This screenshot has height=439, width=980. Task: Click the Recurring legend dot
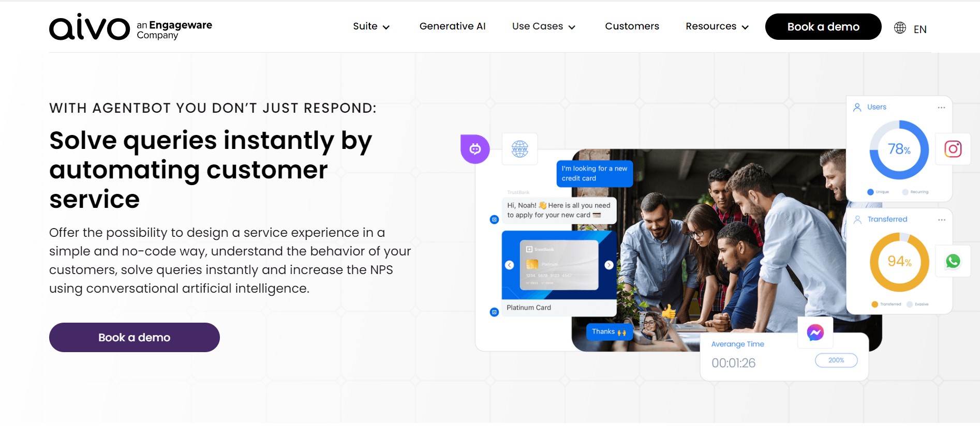905,192
